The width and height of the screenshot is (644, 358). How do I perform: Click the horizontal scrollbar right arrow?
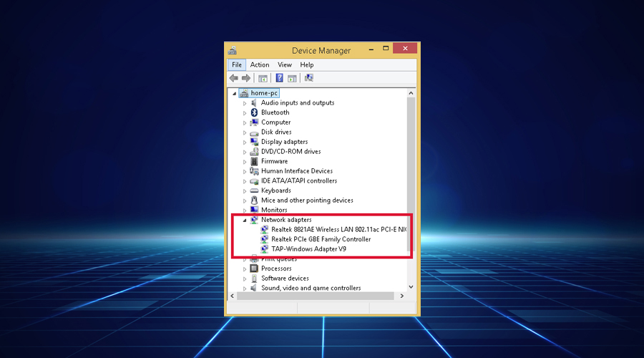click(401, 296)
